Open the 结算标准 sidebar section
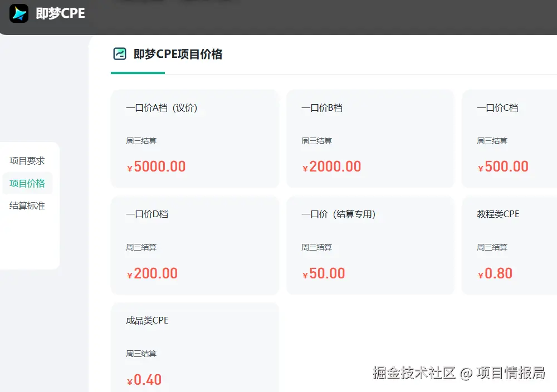 tap(27, 205)
